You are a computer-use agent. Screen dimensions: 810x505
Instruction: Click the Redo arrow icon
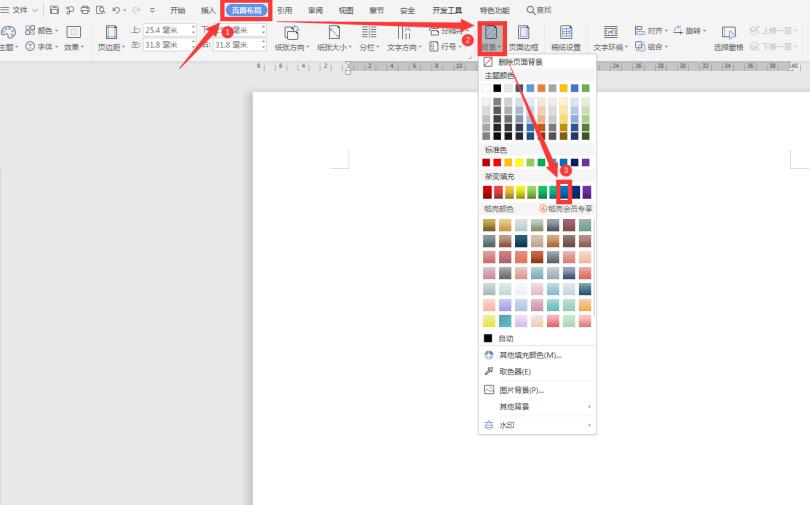click(x=136, y=10)
